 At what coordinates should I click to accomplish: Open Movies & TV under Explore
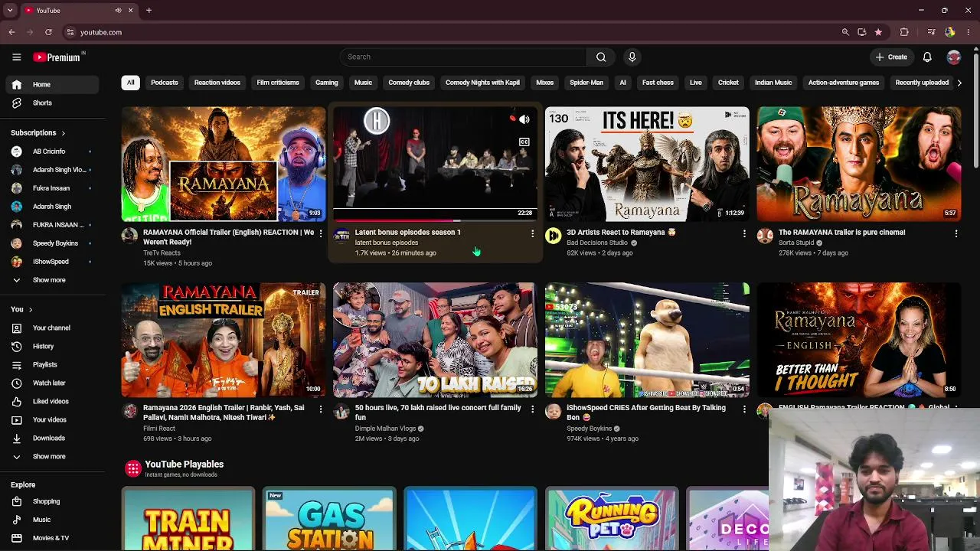pyautogui.click(x=51, y=538)
